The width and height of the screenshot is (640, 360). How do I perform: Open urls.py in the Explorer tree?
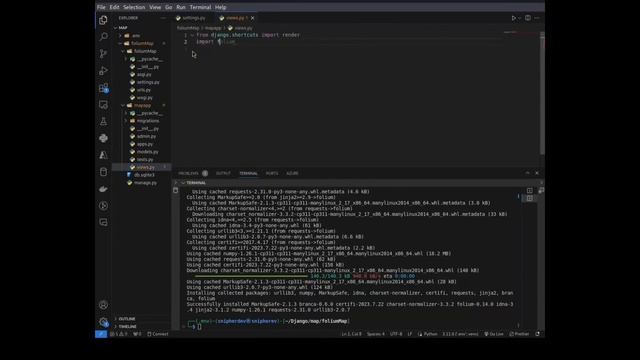[x=144, y=90]
